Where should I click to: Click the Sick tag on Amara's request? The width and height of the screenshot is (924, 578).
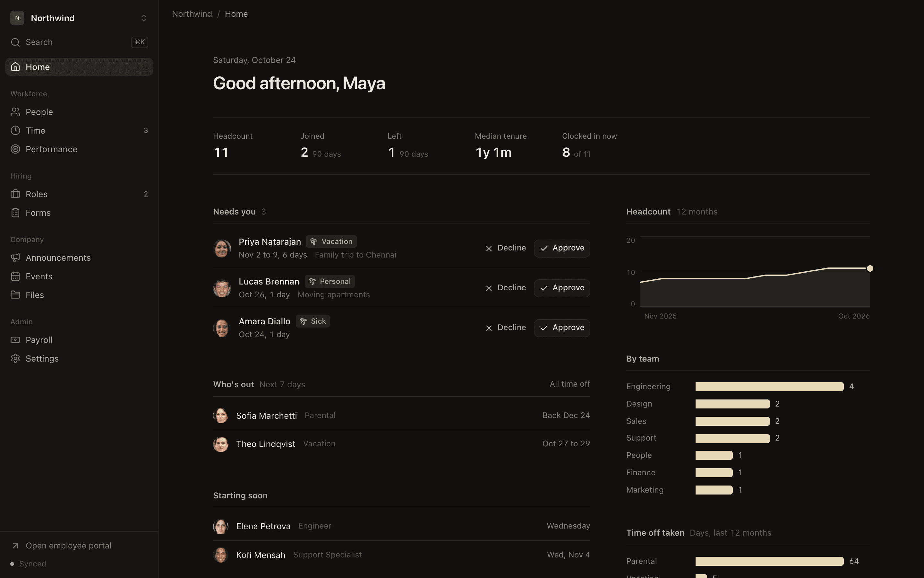pyautogui.click(x=313, y=321)
